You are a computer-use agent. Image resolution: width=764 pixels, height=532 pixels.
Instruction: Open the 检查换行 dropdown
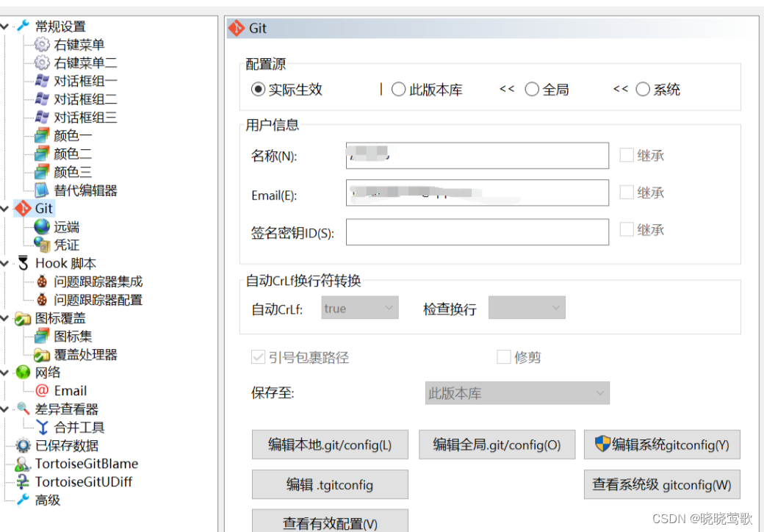point(527,308)
